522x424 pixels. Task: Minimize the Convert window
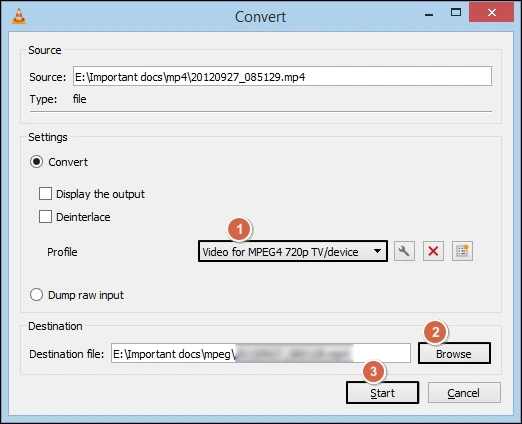[429, 14]
